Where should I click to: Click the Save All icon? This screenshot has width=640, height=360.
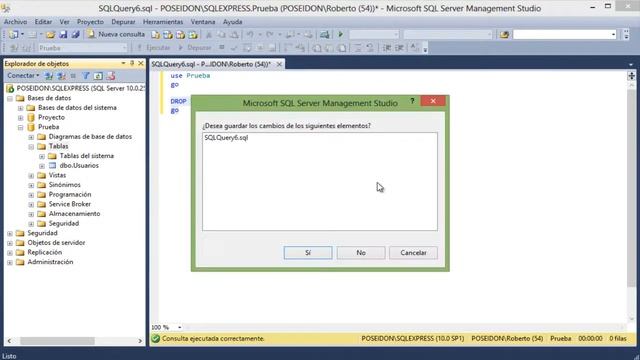(75, 35)
